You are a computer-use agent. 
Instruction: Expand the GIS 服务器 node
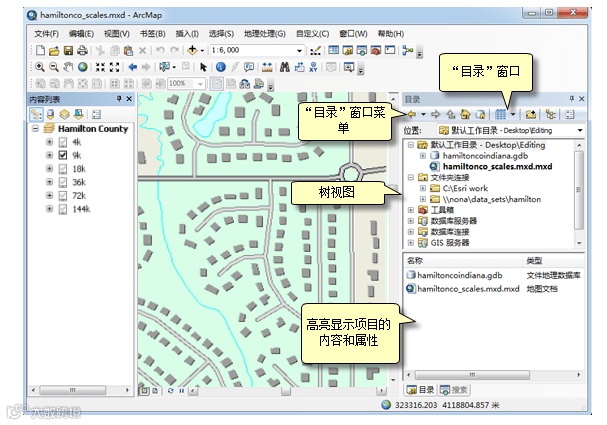click(x=411, y=243)
